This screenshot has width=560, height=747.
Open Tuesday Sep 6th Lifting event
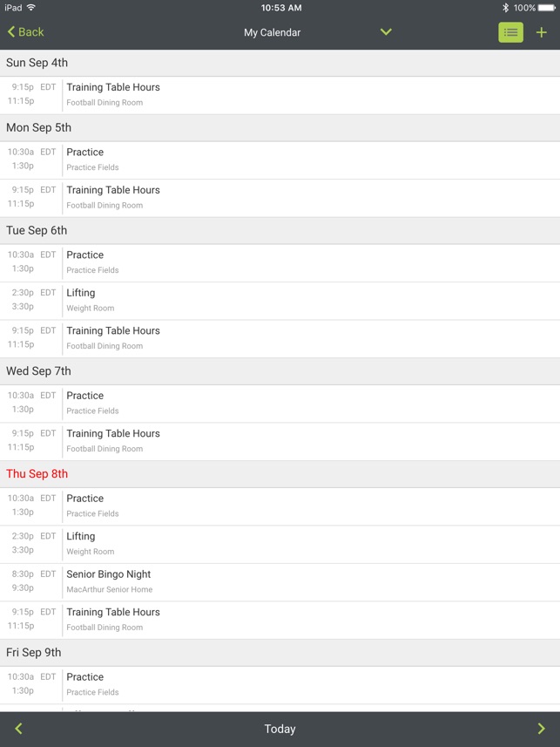pyautogui.click(x=280, y=301)
